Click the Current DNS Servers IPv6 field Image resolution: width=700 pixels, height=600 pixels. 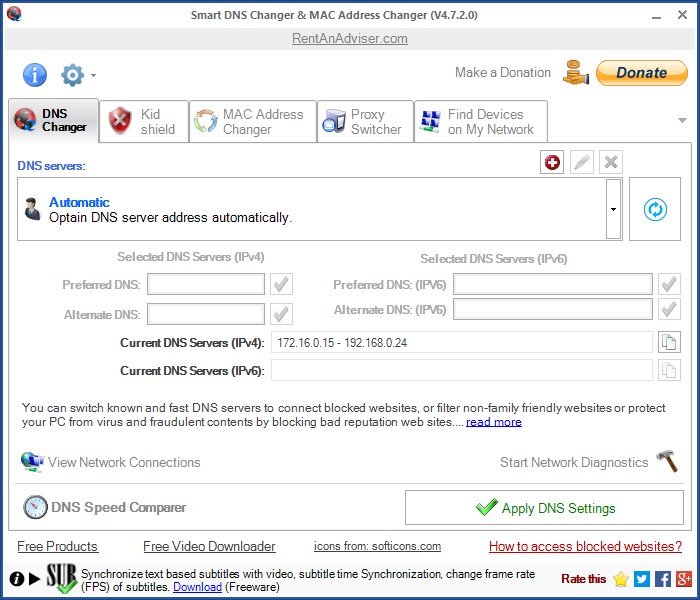coord(462,370)
